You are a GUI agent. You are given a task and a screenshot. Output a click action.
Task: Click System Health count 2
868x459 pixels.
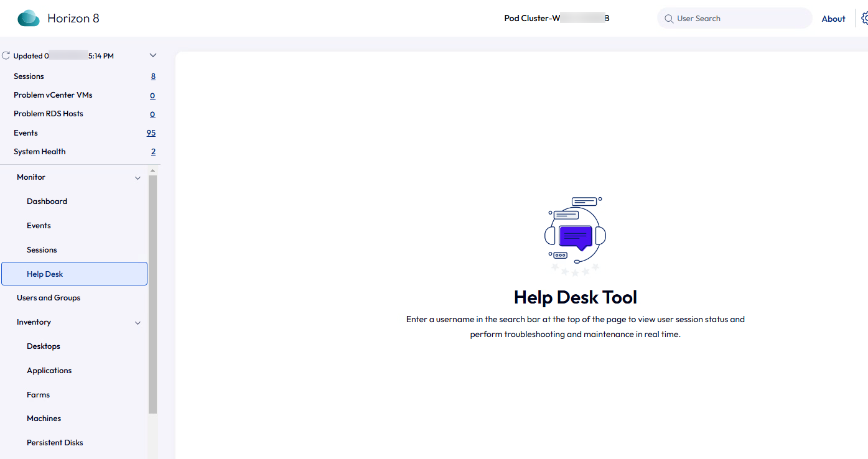coord(153,152)
